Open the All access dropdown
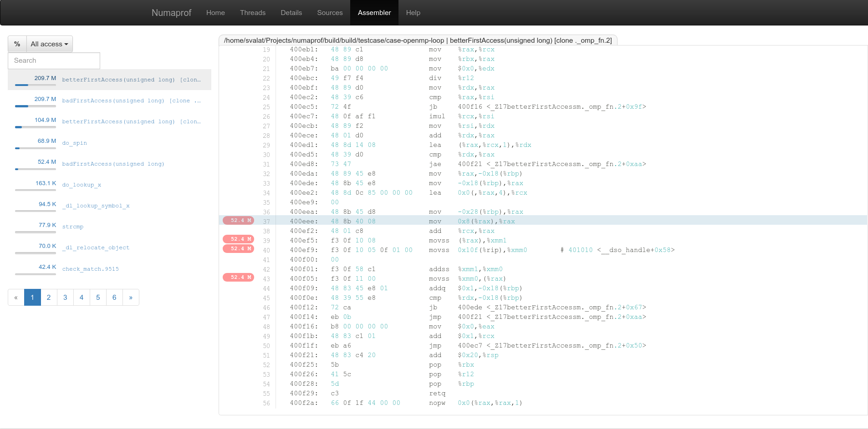This screenshot has height=429, width=868. point(49,44)
